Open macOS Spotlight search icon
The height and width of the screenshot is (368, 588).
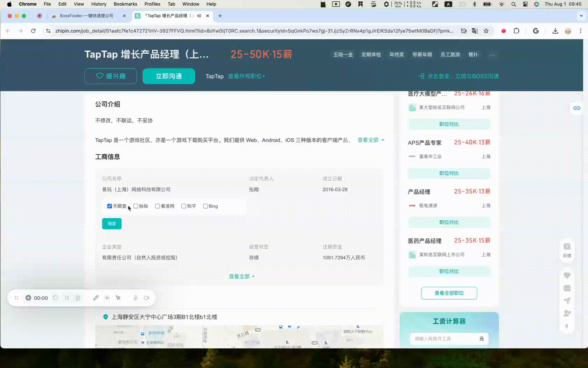pos(513,4)
